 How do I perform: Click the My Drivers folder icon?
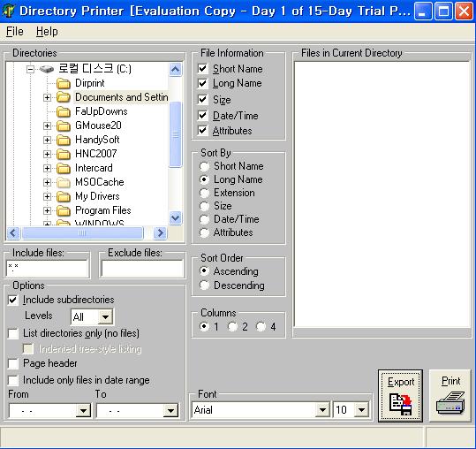[64, 196]
